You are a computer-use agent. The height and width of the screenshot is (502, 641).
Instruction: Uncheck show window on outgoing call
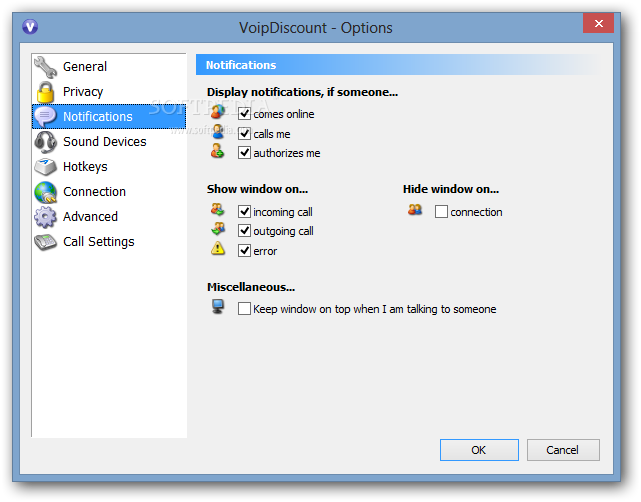point(244,231)
